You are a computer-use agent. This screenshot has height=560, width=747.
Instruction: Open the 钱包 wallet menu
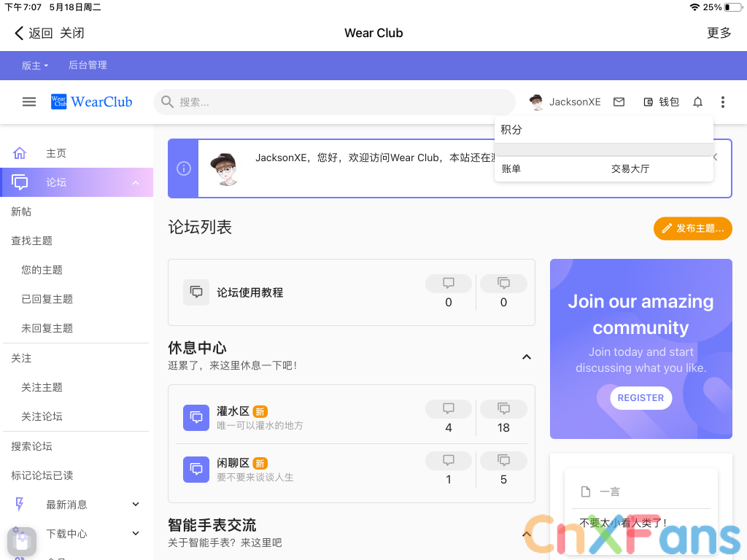pos(661,102)
